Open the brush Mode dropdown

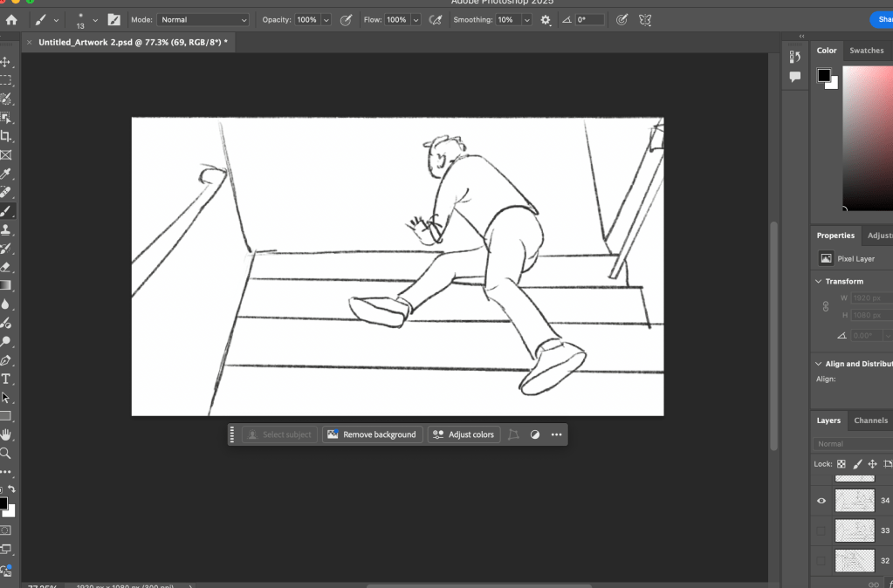(203, 19)
